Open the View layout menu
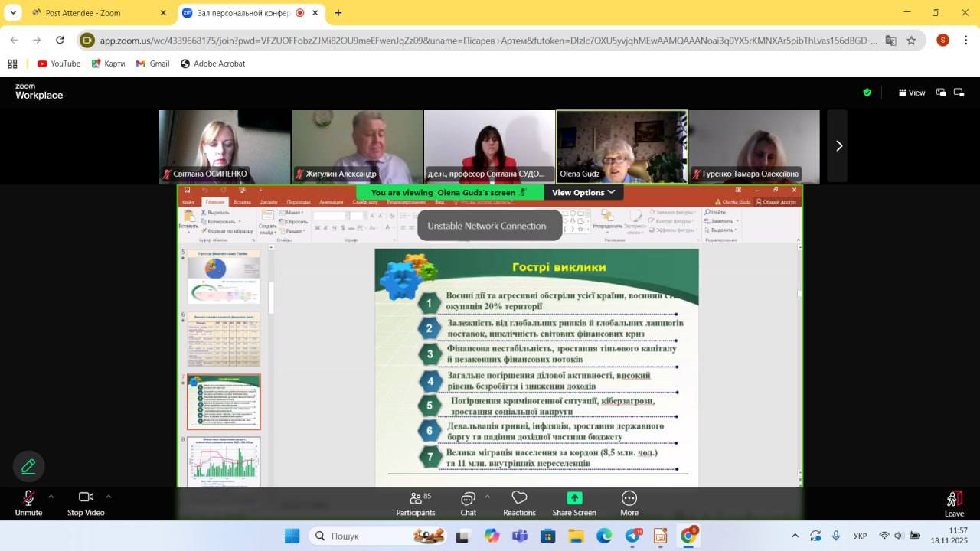The width and height of the screenshot is (980, 551). (911, 93)
